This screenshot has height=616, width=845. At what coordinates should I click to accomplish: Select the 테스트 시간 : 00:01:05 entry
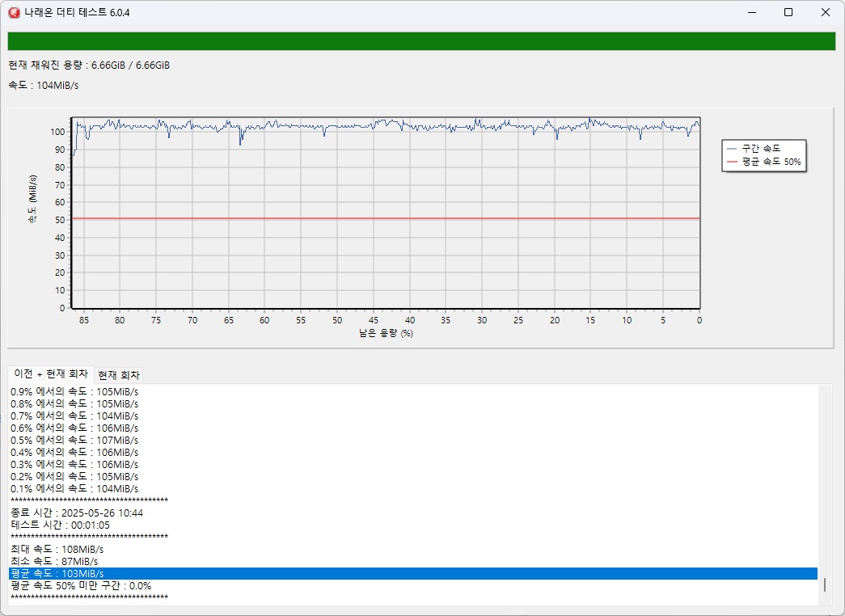(61, 525)
